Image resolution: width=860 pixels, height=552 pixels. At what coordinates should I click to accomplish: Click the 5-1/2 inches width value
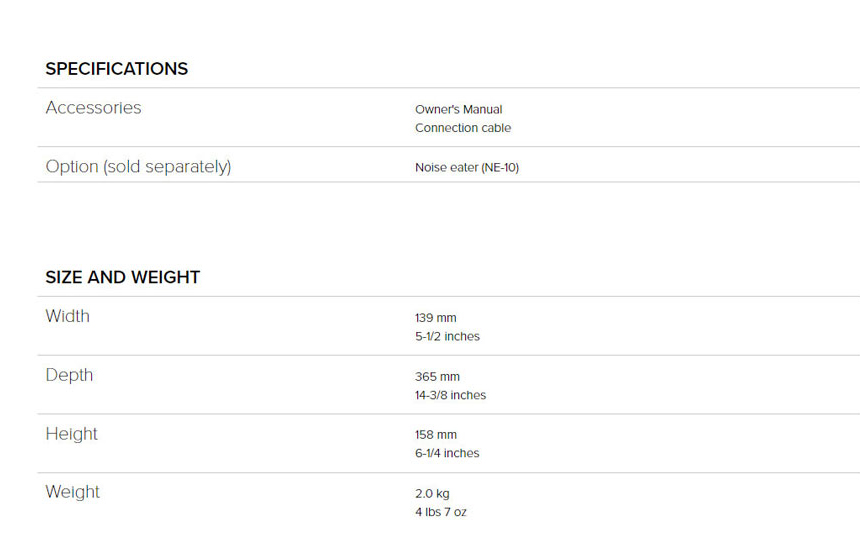pos(448,336)
